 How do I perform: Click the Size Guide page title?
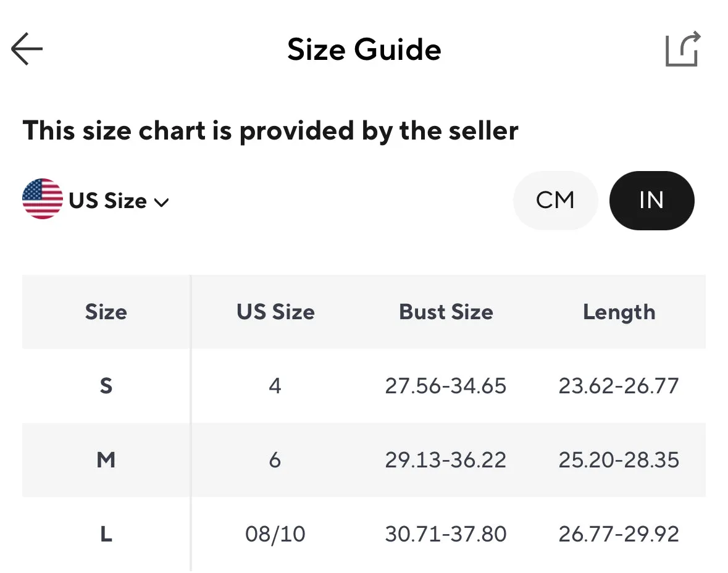click(364, 49)
